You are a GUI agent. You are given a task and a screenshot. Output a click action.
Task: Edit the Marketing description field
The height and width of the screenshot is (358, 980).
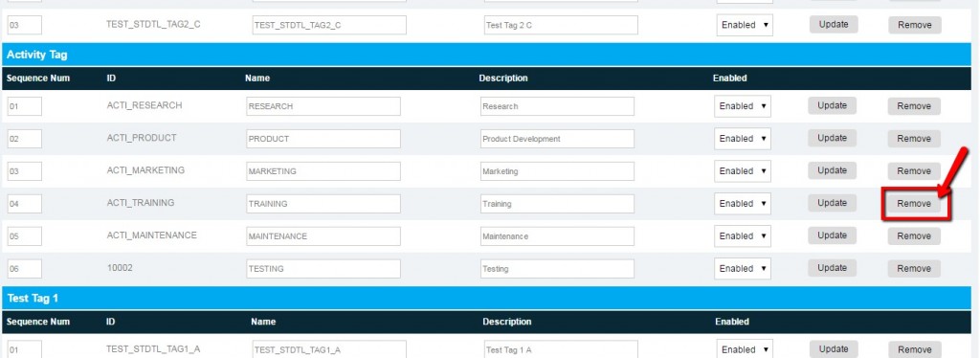[x=558, y=171]
